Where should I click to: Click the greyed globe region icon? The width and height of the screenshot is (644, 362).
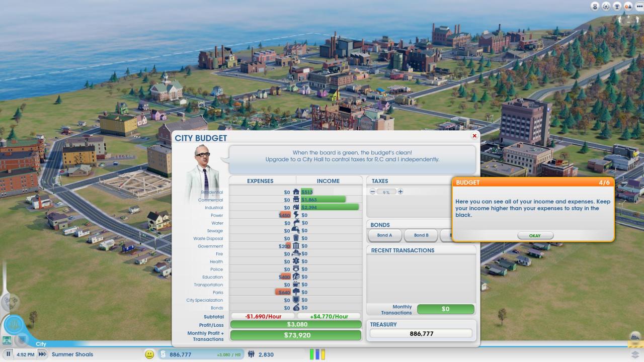click(x=10, y=302)
